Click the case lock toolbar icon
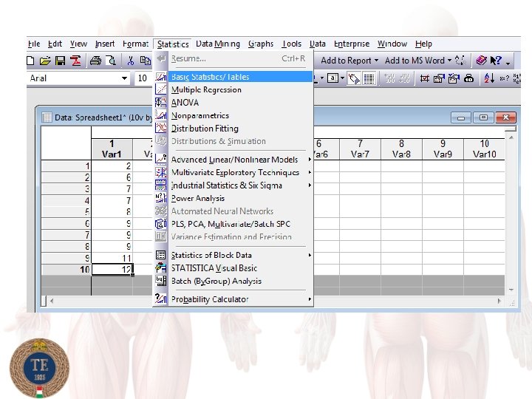Screen dimensions: 532x399 coord(468,78)
